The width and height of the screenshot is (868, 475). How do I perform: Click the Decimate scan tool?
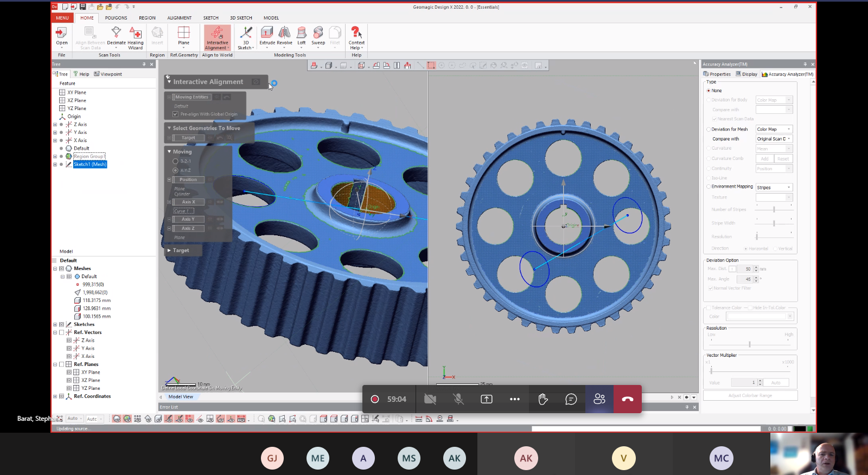click(x=116, y=35)
